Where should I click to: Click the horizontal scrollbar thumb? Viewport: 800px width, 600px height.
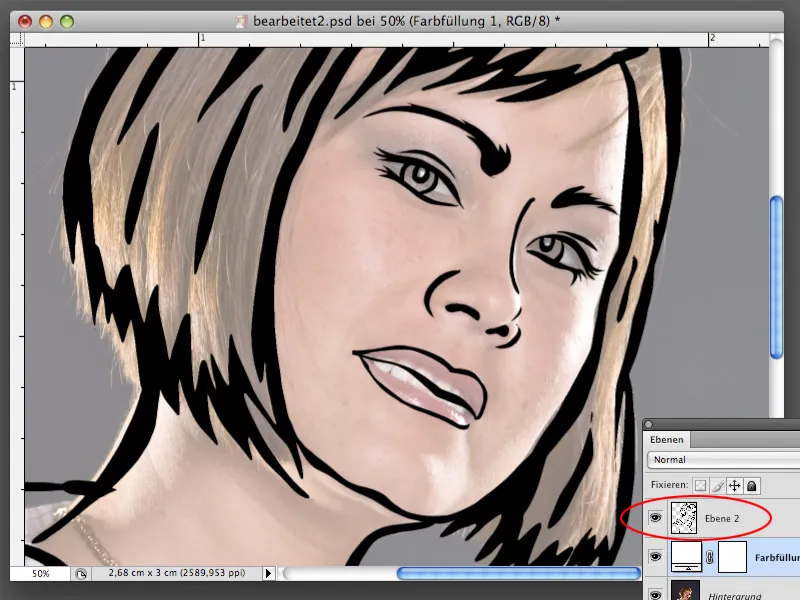tap(518, 573)
